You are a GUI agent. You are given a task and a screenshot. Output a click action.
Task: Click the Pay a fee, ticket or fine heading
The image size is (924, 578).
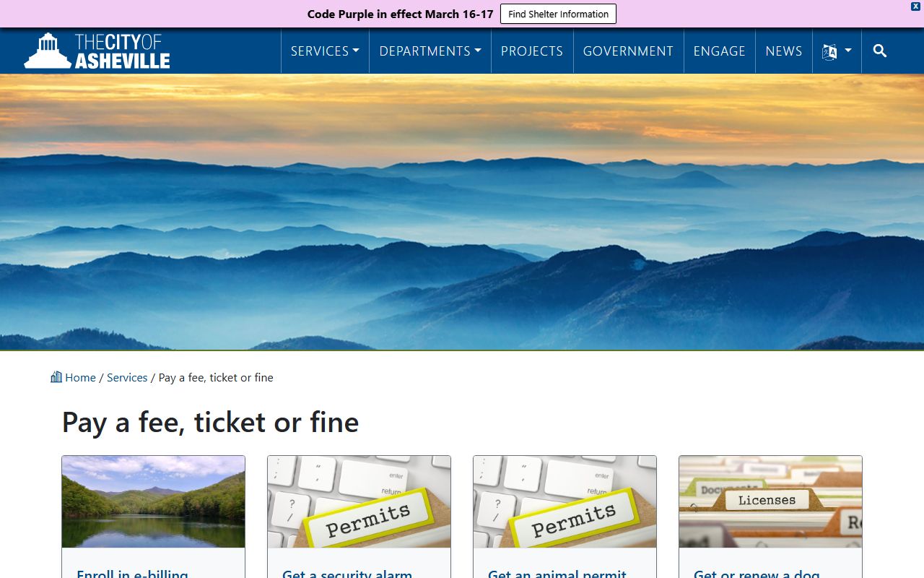(210, 422)
